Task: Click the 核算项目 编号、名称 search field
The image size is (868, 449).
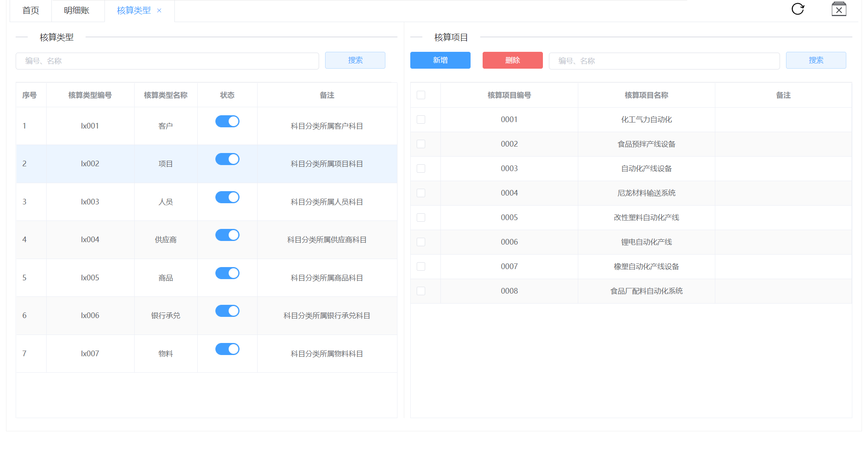Action: (x=664, y=61)
